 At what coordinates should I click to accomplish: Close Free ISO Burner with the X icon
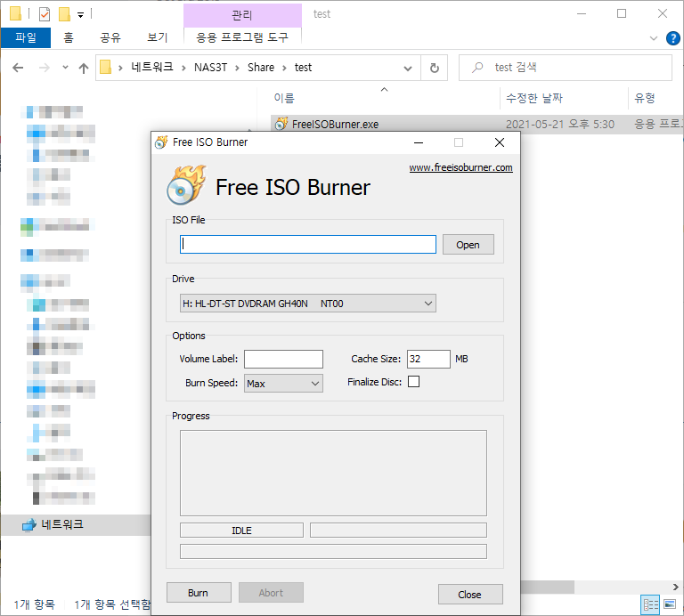point(500,142)
